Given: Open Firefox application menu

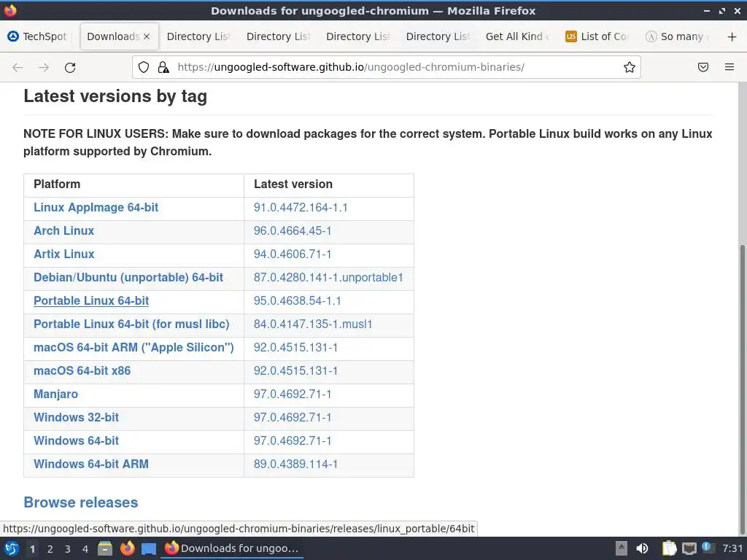Looking at the screenshot, I should (x=729, y=67).
